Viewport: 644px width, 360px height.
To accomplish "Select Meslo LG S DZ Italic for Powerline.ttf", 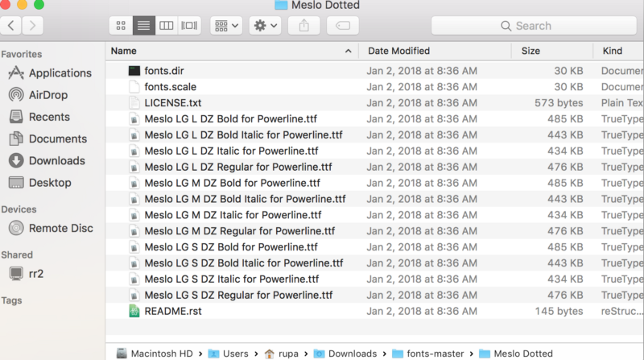I will (x=232, y=279).
